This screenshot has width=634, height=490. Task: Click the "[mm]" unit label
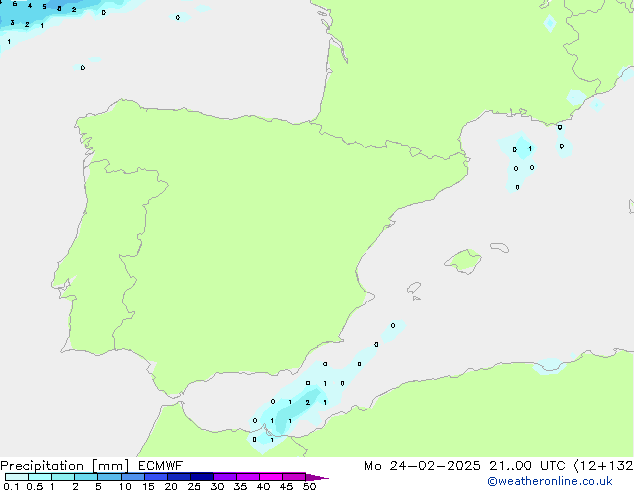pyautogui.click(x=110, y=466)
